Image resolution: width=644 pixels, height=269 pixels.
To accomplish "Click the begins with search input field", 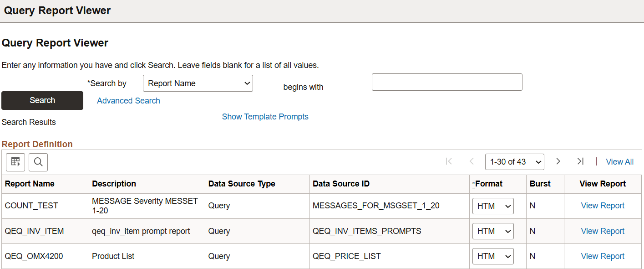I will click(x=446, y=82).
